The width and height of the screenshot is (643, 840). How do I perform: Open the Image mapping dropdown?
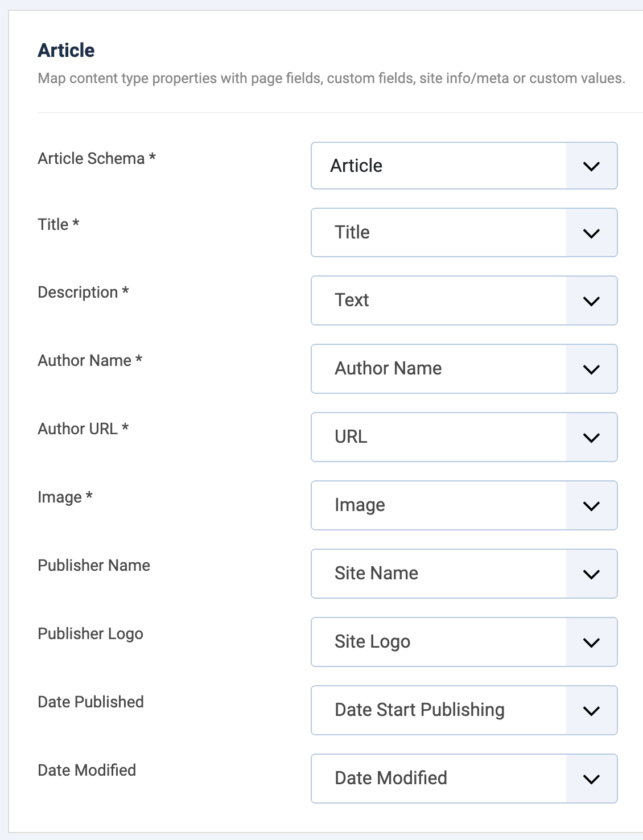tap(464, 505)
